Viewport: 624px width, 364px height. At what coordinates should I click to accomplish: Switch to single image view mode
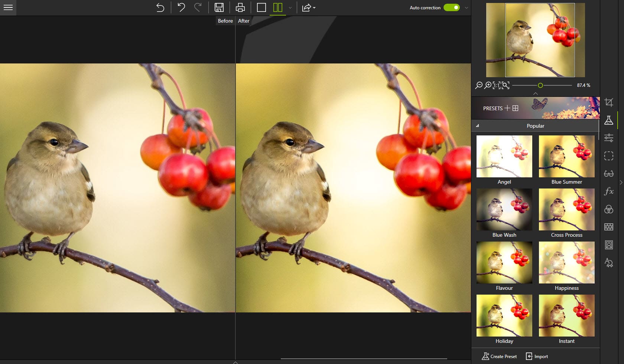[x=261, y=7]
